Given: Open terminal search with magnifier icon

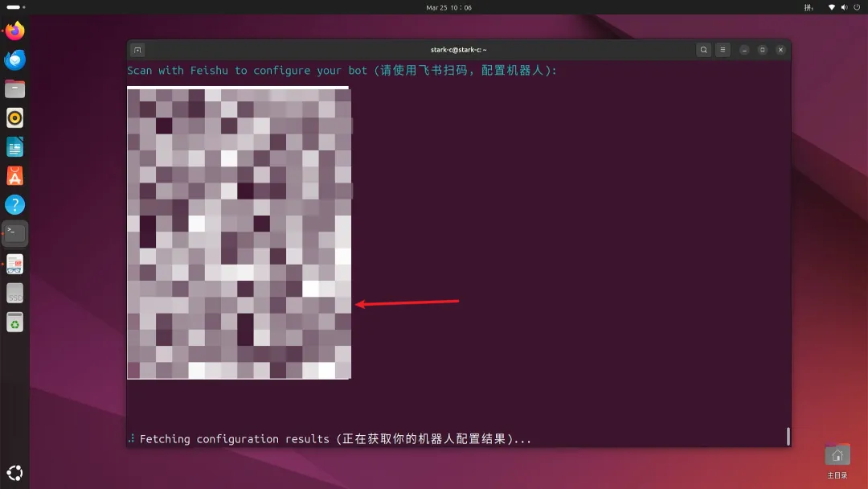Looking at the screenshot, I should [x=703, y=50].
